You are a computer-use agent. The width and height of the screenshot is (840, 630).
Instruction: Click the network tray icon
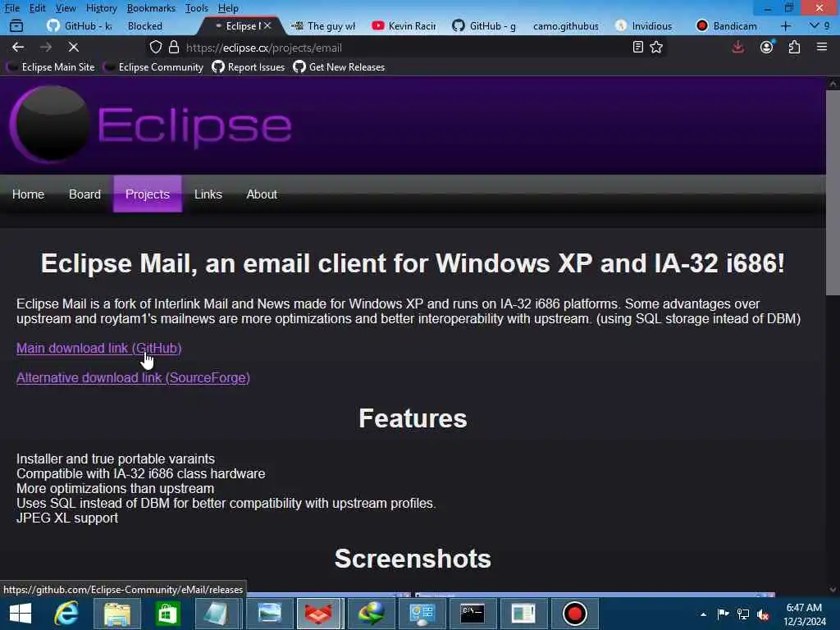(743, 614)
